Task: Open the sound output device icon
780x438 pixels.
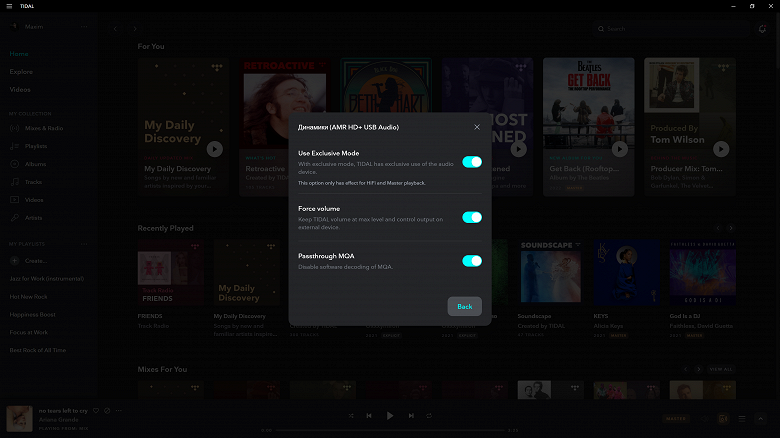Action: click(723, 419)
